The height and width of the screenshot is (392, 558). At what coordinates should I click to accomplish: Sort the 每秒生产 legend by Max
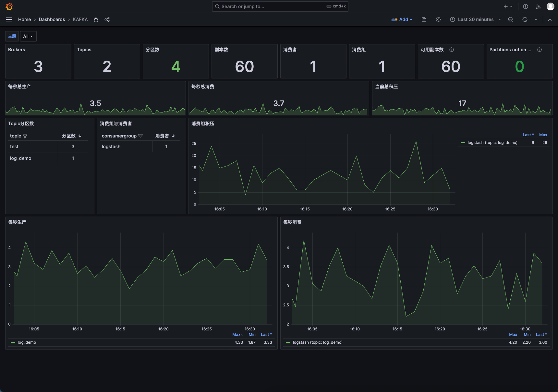pos(237,335)
